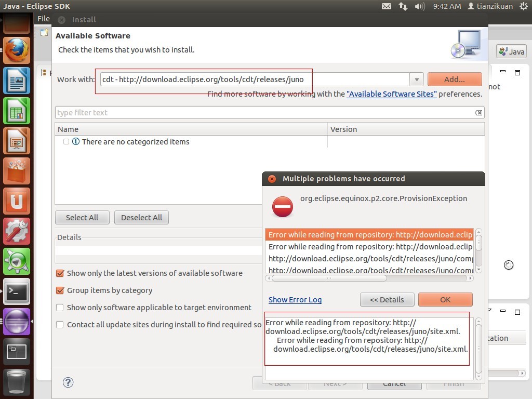This screenshot has width=532, height=399.
Task: Open the Trash in the launcher
Action: pyautogui.click(x=16, y=382)
